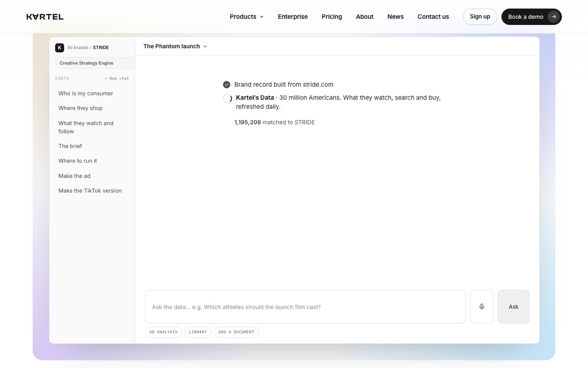The width and height of the screenshot is (588, 368).
Task: Click the Kartel's Data bold text
Action: 255,97
